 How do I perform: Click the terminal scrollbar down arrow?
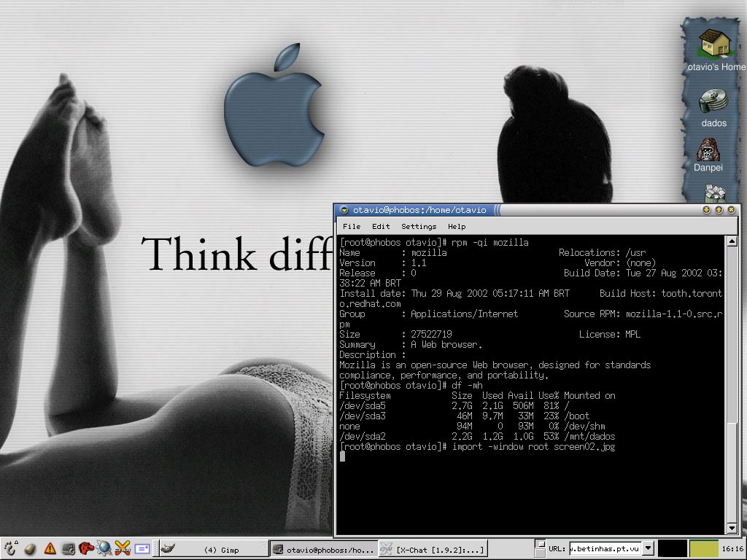point(732,528)
